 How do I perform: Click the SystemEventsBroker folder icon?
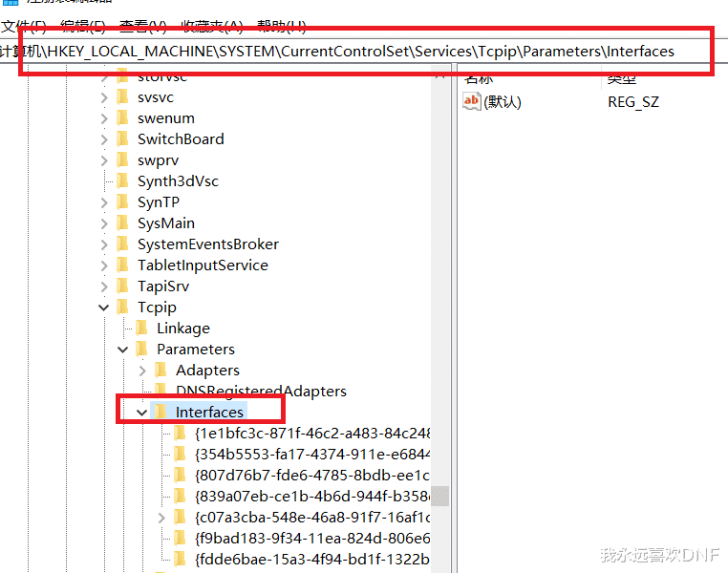click(x=123, y=244)
